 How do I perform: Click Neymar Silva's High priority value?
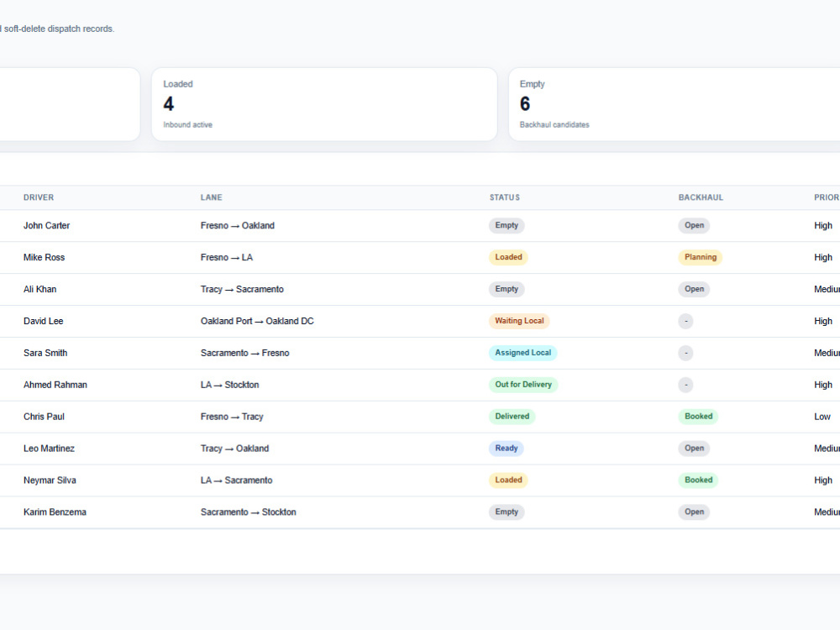coord(823,480)
